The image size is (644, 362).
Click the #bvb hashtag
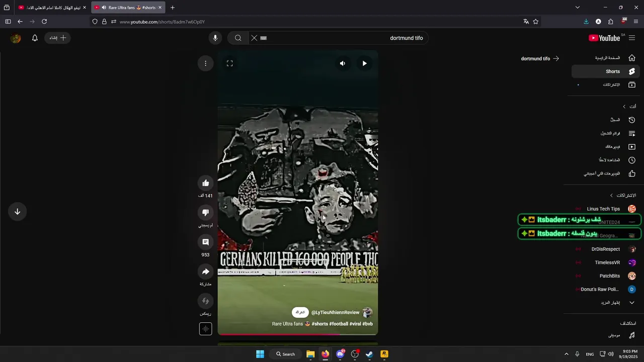[367, 324]
